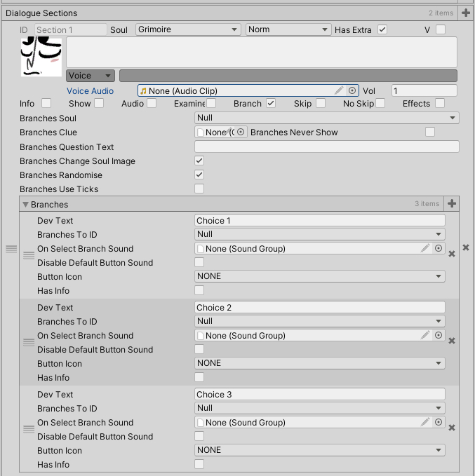Image resolution: width=475 pixels, height=476 pixels.
Task: Collapse the Branches list foldout
Action: click(27, 205)
